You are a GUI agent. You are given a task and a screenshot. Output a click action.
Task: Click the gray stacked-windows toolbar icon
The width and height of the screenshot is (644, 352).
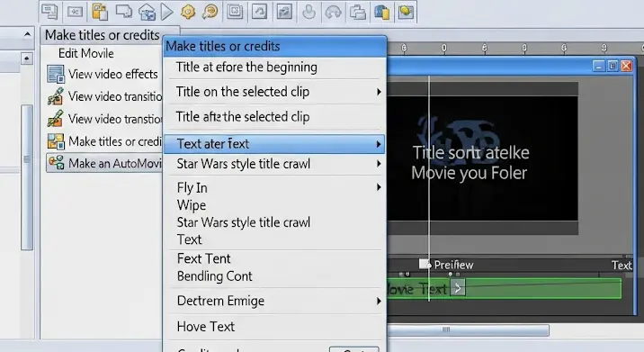coord(358,12)
